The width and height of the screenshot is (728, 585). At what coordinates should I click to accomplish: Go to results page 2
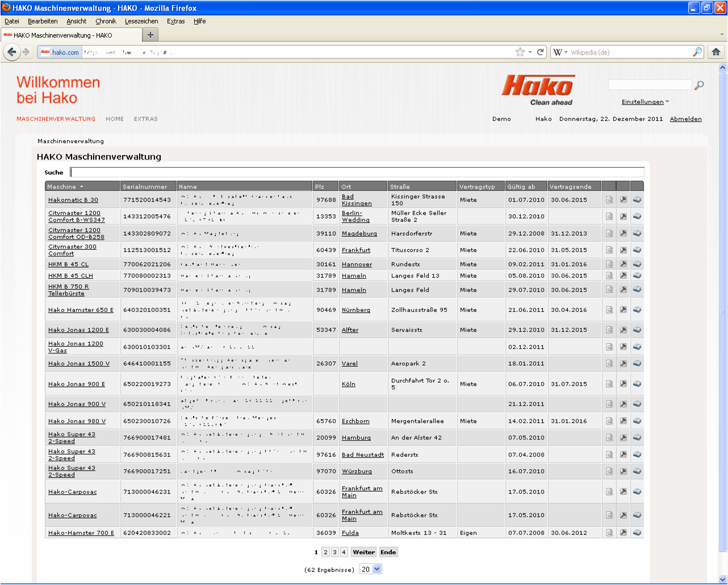325,552
